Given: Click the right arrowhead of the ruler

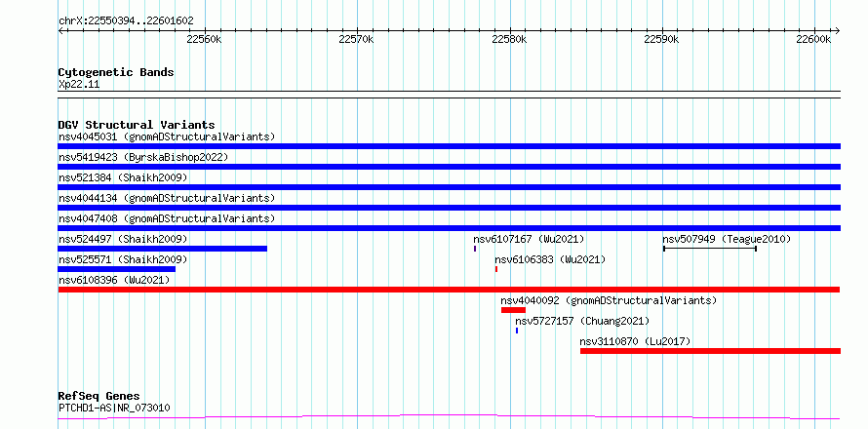Looking at the screenshot, I should coord(838,30).
